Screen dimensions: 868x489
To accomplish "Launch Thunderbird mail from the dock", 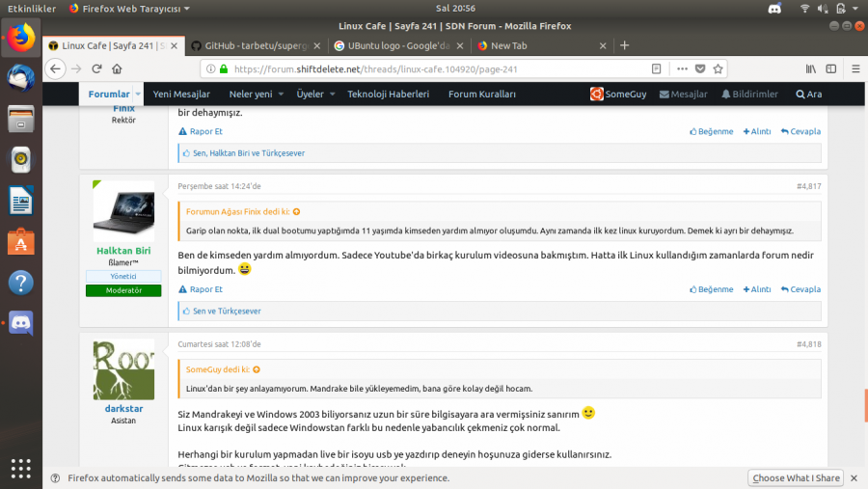I will pyautogui.click(x=21, y=78).
